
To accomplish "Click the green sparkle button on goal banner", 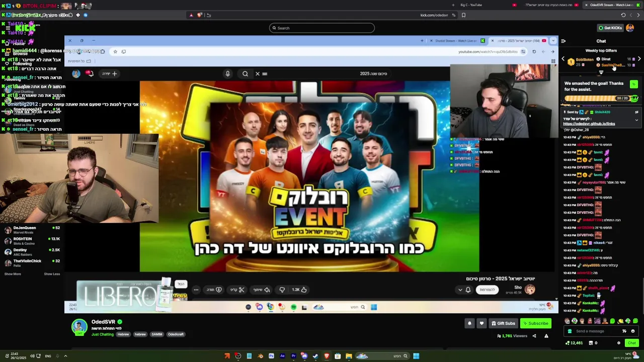I will pyautogui.click(x=633, y=84).
